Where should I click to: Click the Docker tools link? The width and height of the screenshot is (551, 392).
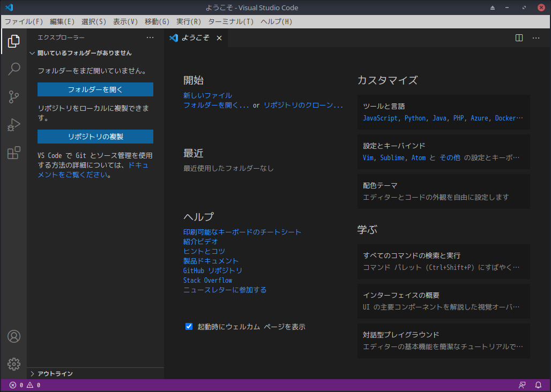pyautogui.click(x=505, y=118)
